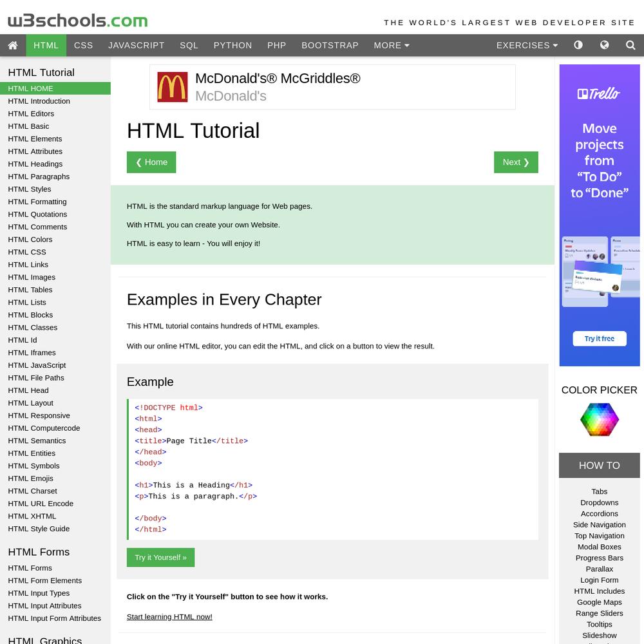
Task: Open HTML Editors in sidebar
Action: (55, 114)
